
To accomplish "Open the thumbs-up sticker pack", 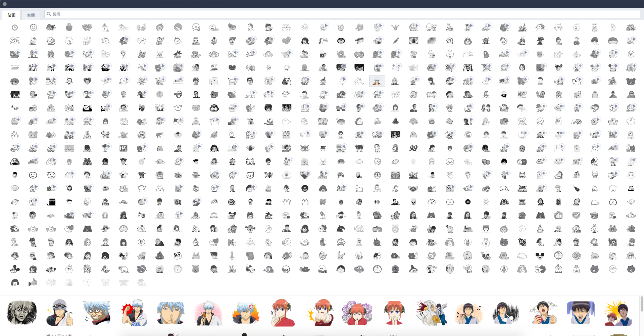I will pos(33,283).
